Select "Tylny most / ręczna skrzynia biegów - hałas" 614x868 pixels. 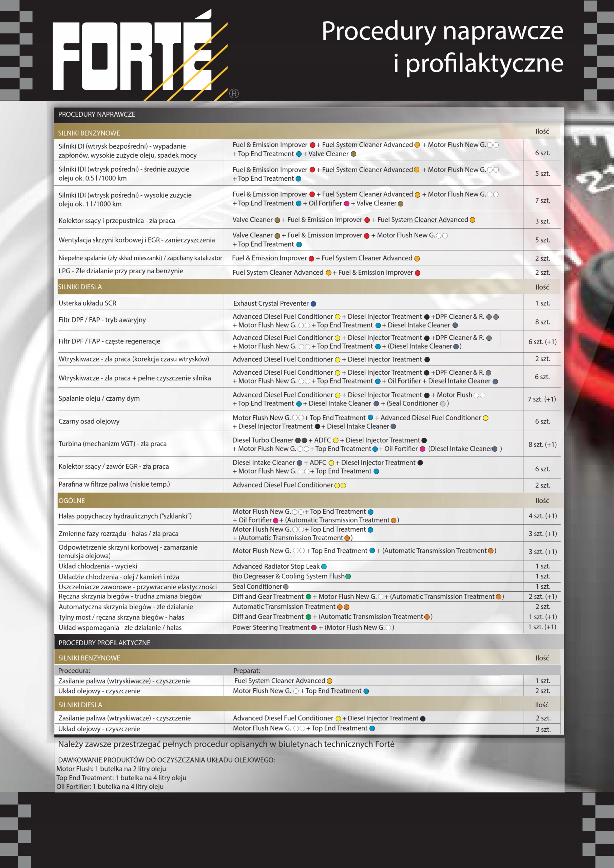click(121, 617)
